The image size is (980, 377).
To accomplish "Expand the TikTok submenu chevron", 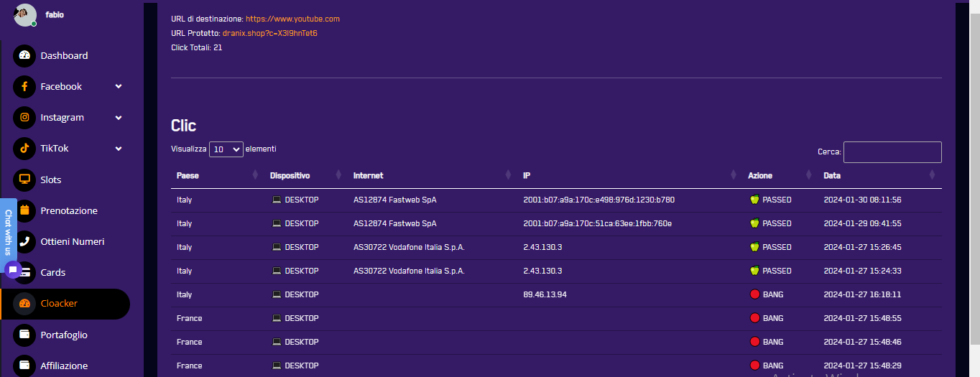I will pos(119,148).
